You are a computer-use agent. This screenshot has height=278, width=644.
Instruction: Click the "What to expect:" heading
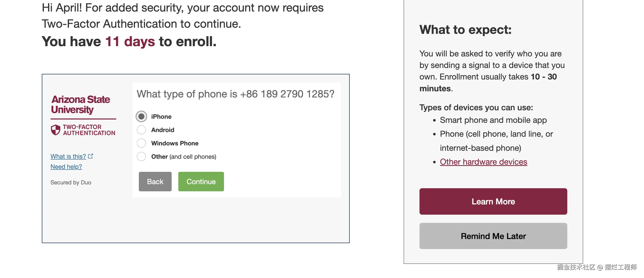click(x=465, y=30)
